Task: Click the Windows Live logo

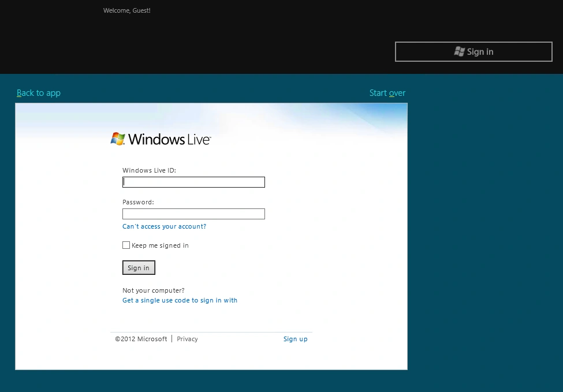Action: (x=161, y=139)
